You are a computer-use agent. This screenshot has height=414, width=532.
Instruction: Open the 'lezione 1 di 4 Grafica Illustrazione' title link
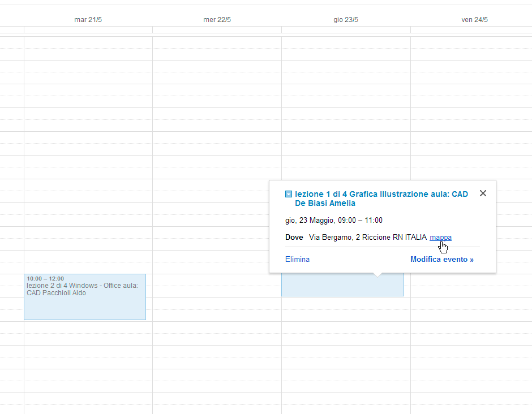coord(381,199)
